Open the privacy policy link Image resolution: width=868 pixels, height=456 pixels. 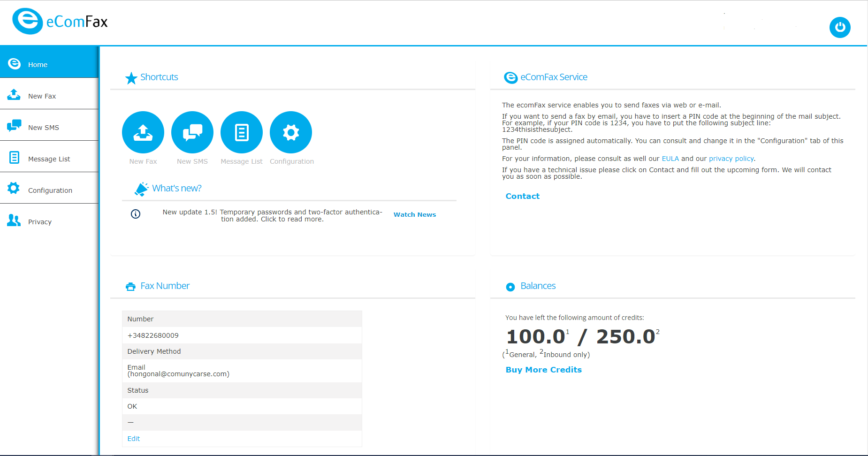pos(731,159)
